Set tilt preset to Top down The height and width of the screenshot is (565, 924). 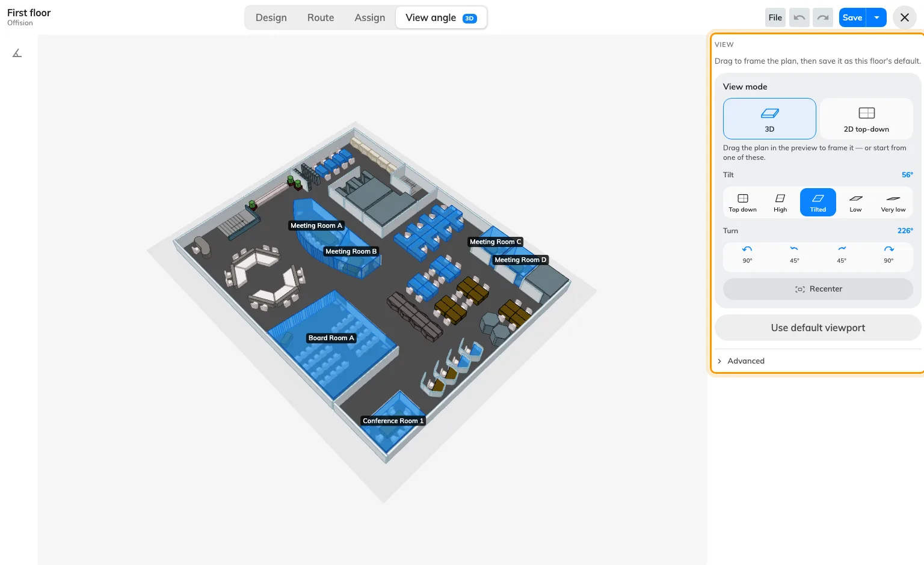click(743, 203)
